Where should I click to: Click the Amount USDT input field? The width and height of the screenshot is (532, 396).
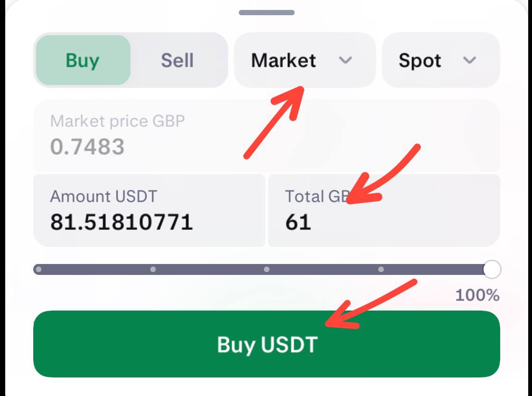pos(149,210)
